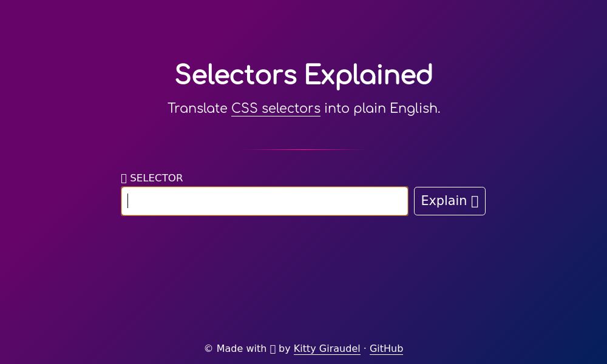Image resolution: width=607 pixels, height=364 pixels.
Task: Visit the Kitty Giraudel author link
Action: click(327, 348)
